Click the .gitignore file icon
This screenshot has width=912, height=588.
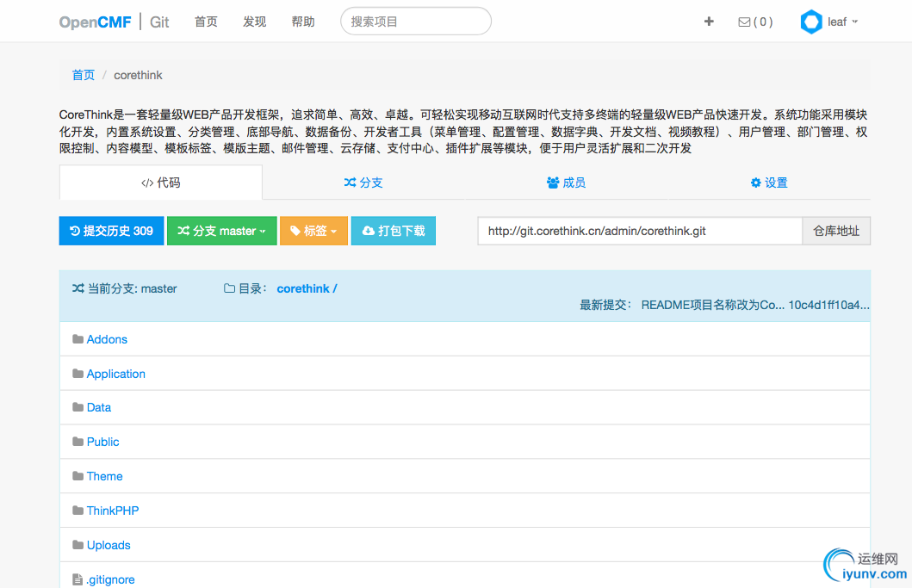(x=78, y=579)
